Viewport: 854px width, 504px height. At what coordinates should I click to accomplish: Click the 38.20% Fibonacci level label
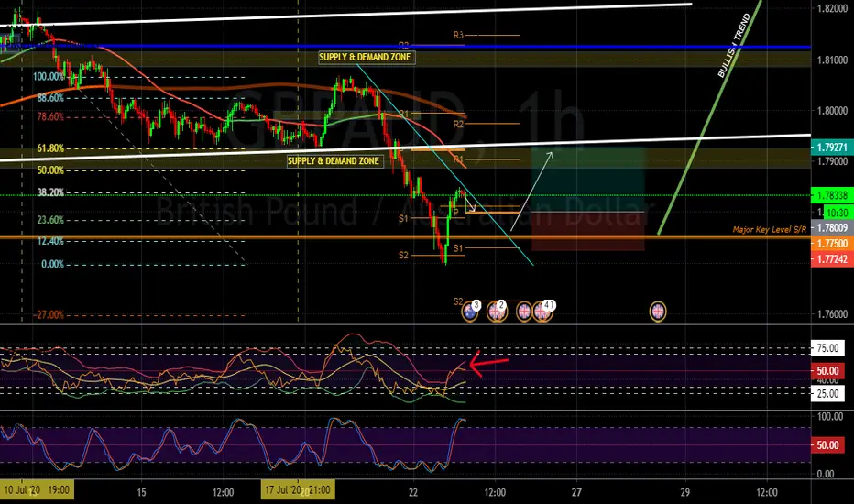(50, 192)
